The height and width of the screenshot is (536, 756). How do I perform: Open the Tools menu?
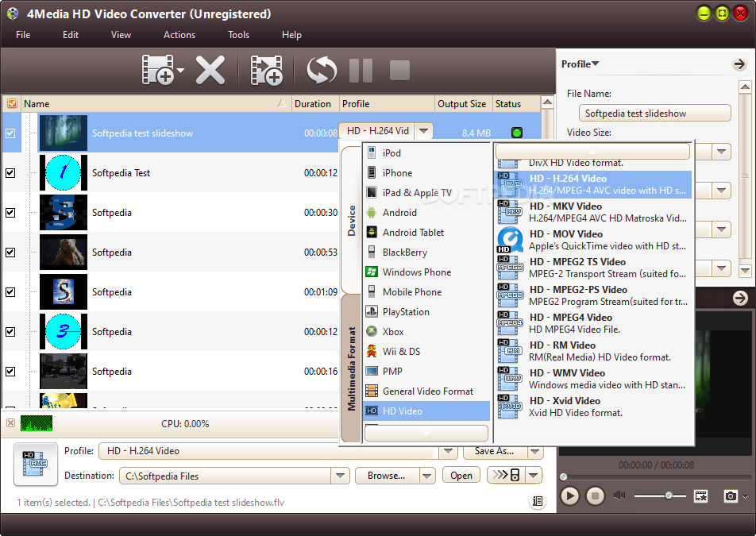pyautogui.click(x=239, y=35)
